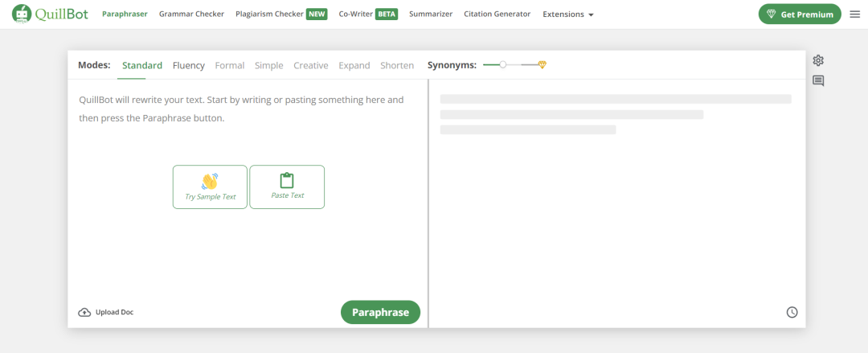Viewport: 868px width, 353px height.
Task: Open Citation Generator
Action: (497, 14)
